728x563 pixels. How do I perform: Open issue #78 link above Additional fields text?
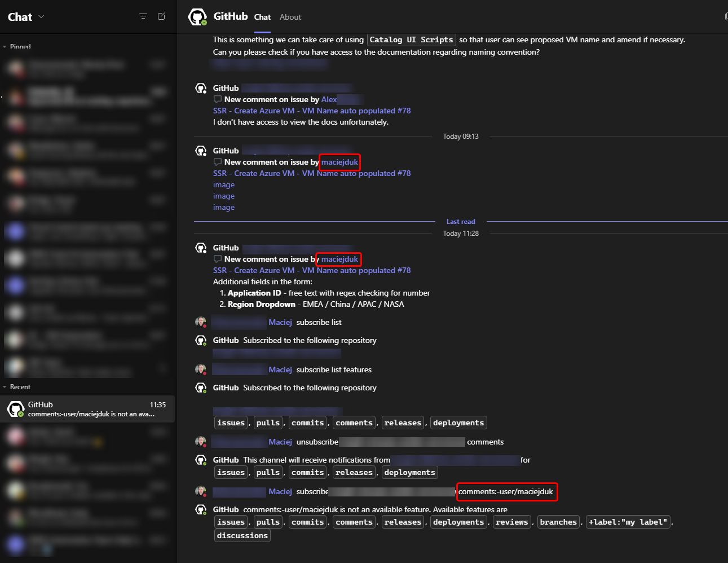[312, 270]
